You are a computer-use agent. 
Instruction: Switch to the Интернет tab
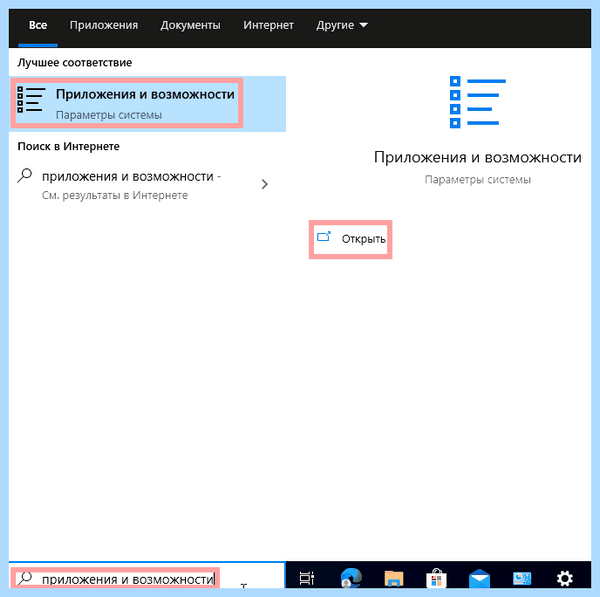[x=268, y=25]
